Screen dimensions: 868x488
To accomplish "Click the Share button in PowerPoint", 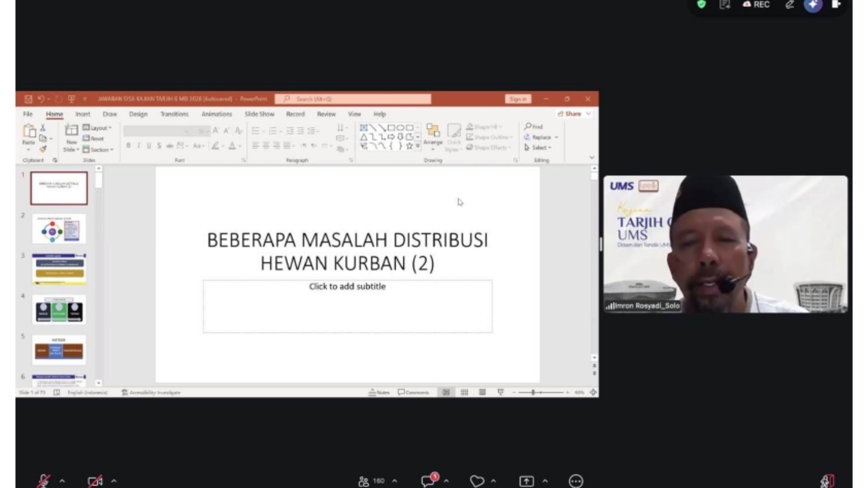I will 570,114.
